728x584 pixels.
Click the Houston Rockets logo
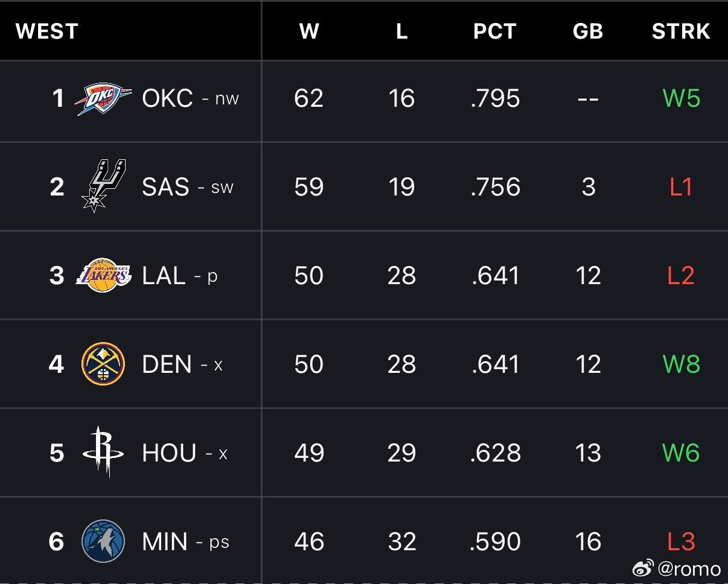(x=103, y=452)
